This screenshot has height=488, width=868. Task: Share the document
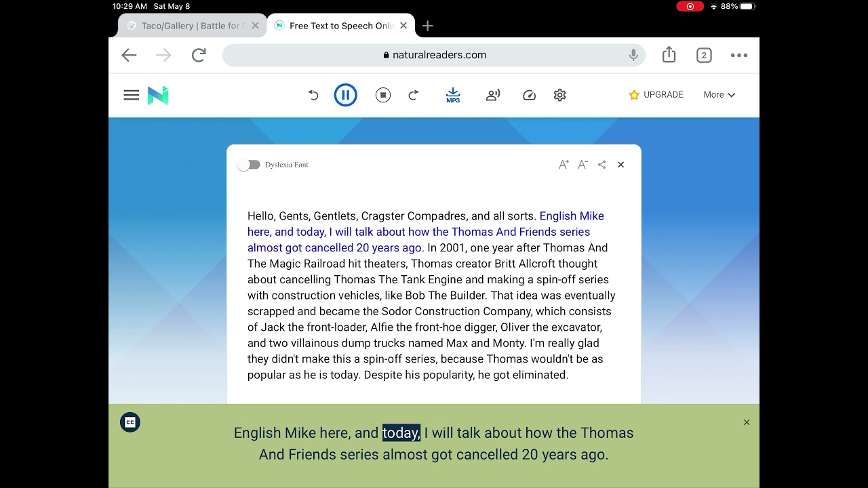(601, 165)
